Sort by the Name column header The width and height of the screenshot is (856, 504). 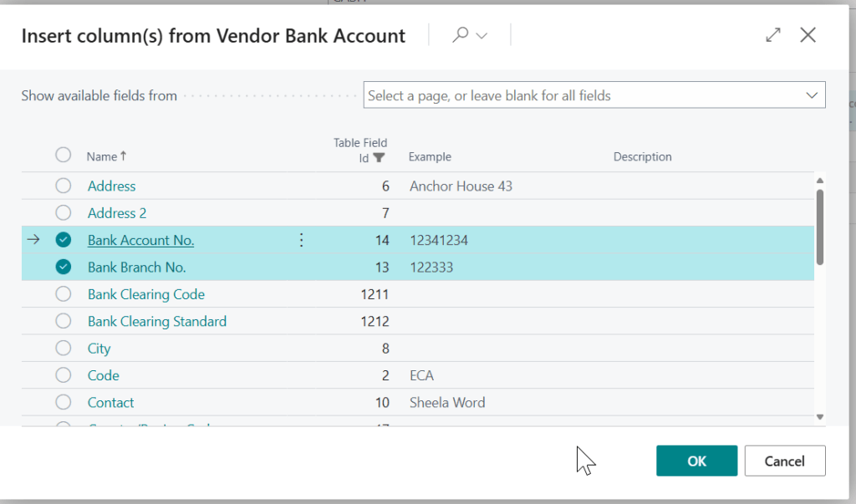101,156
